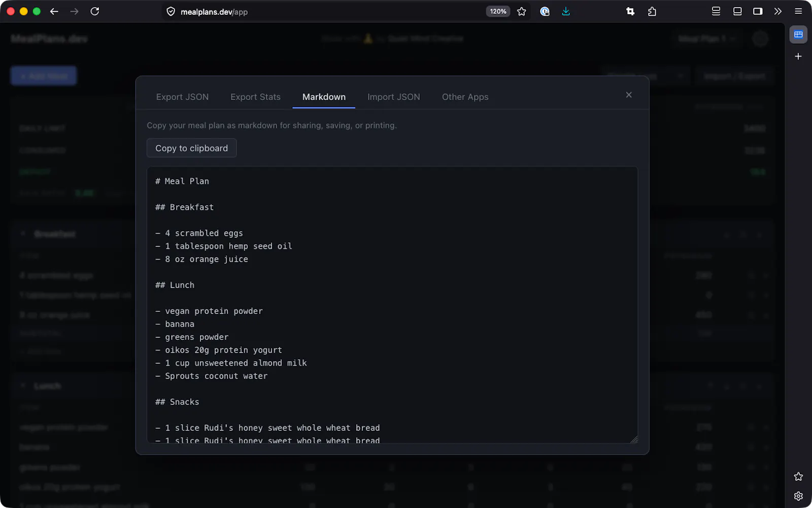The image size is (812, 508).
Task: Switch to the Export Stats tab
Action: [x=255, y=97]
